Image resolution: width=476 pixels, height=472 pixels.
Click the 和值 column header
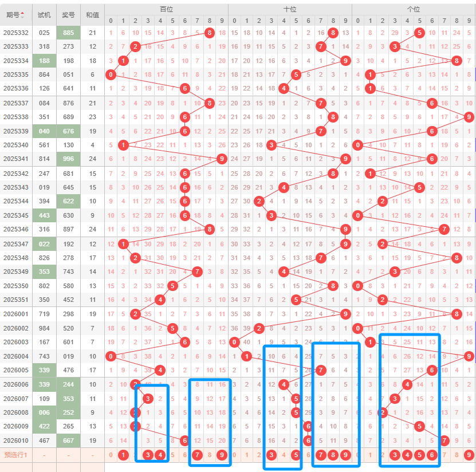tap(92, 15)
